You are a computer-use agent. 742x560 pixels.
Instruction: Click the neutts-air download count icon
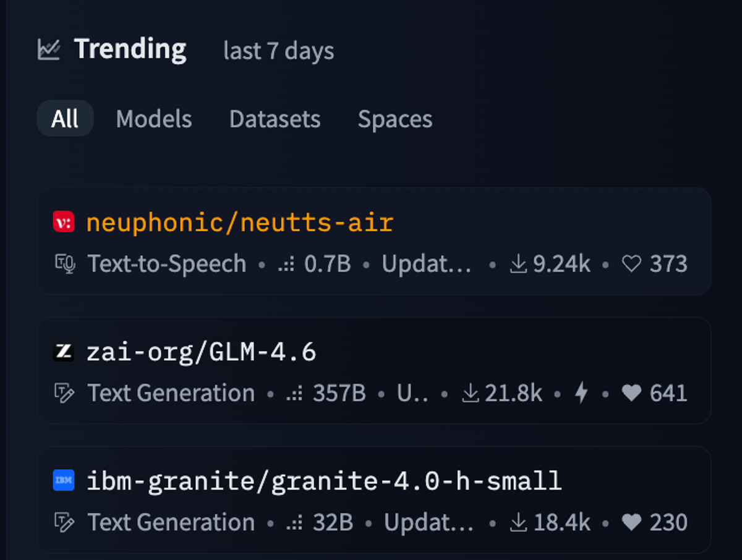click(x=518, y=264)
